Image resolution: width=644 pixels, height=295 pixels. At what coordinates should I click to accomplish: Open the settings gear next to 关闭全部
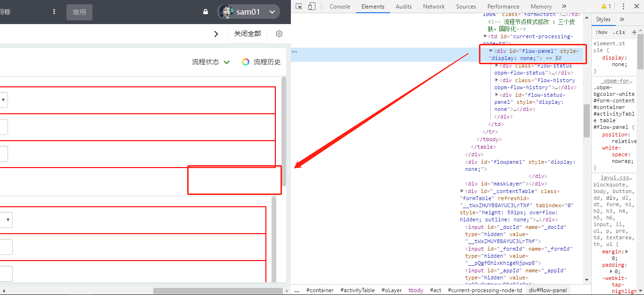[279, 34]
